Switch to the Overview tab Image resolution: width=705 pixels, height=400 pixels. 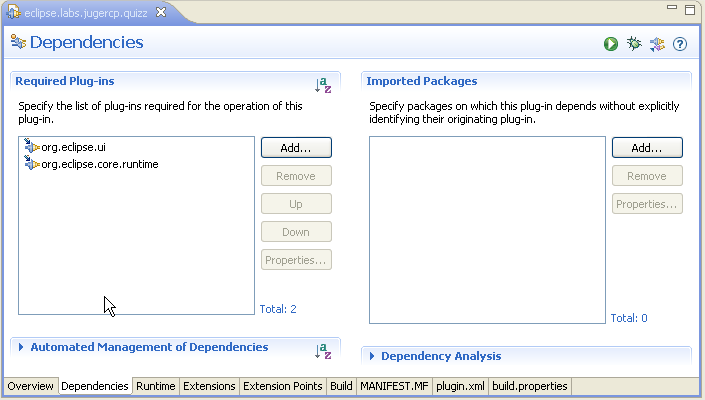pos(30,386)
